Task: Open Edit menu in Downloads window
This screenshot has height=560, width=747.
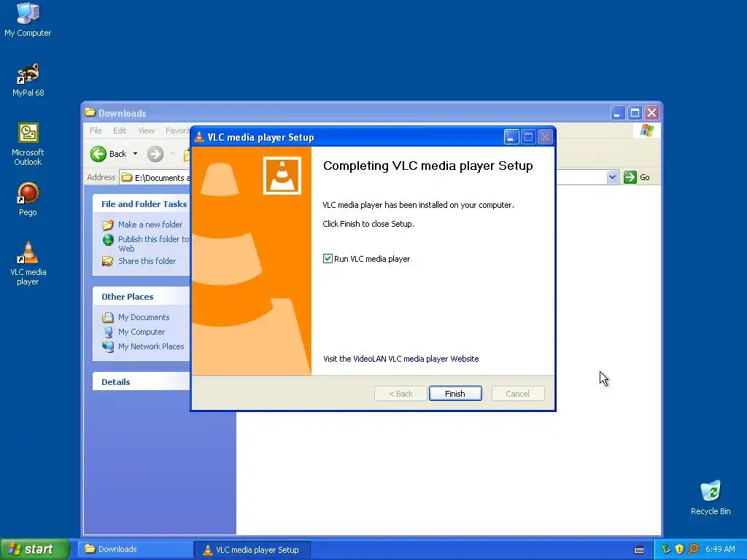Action: 120,131
